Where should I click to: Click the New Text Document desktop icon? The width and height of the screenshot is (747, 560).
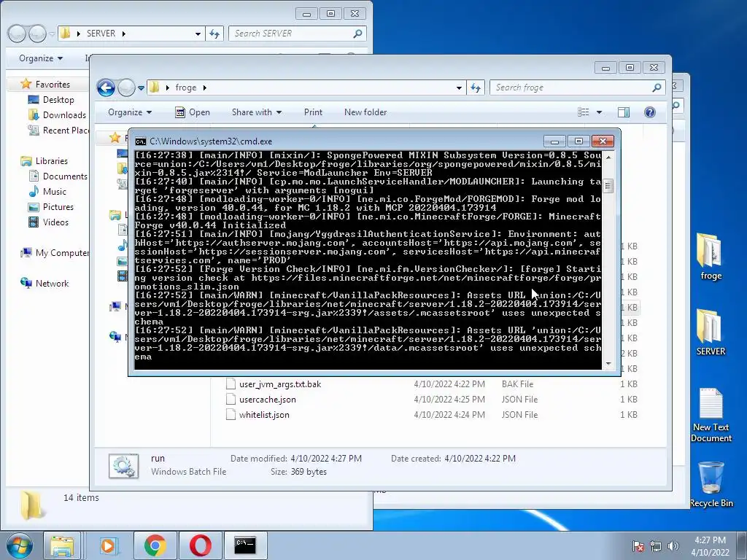click(711, 415)
